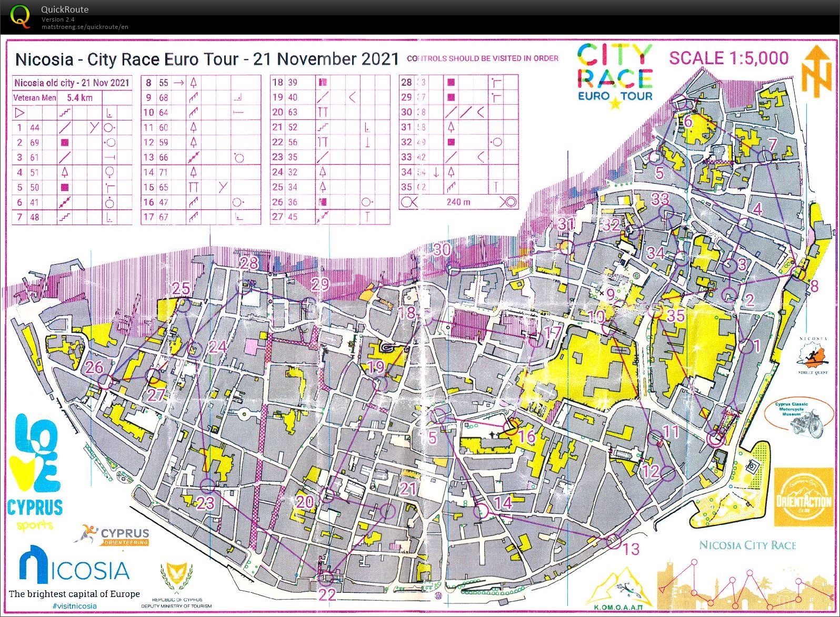Click 'CONTROLS SHOULD BE VISITED IN ORDER' text
840x617 pixels.
(483, 58)
